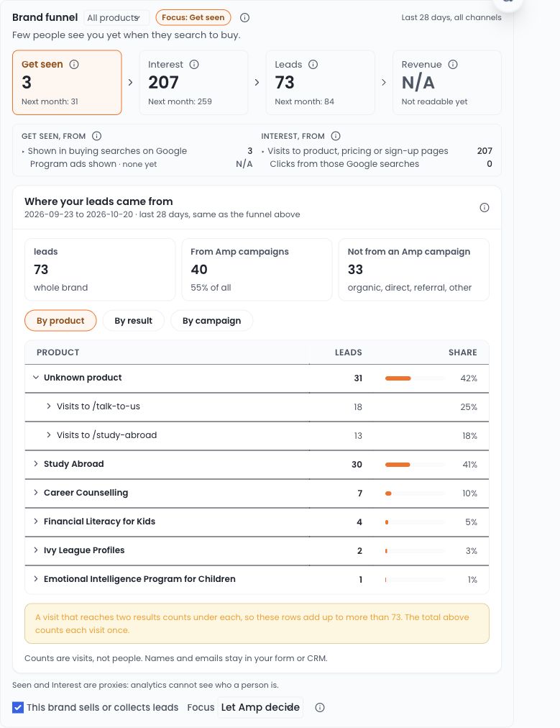
Task: Select the Get seen funnel card
Action: (x=67, y=83)
